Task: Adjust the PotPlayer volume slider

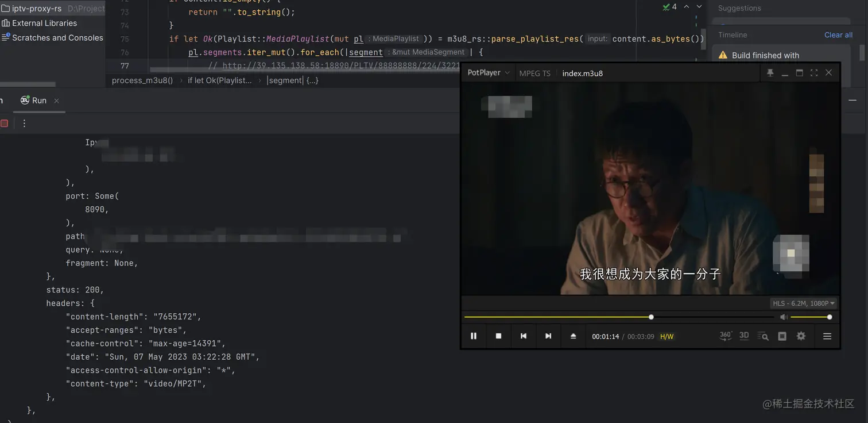Action: click(810, 317)
